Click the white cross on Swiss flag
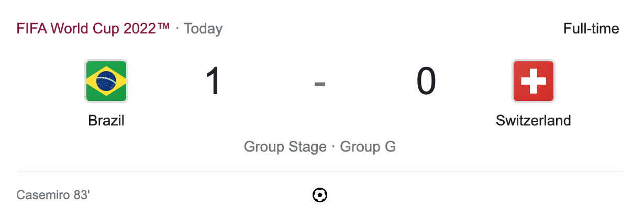644x218 pixels. [533, 81]
